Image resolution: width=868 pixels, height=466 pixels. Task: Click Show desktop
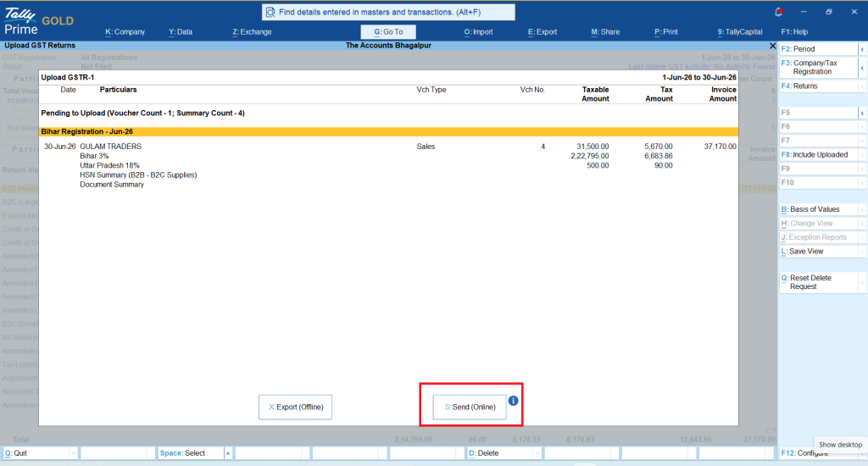click(x=840, y=445)
